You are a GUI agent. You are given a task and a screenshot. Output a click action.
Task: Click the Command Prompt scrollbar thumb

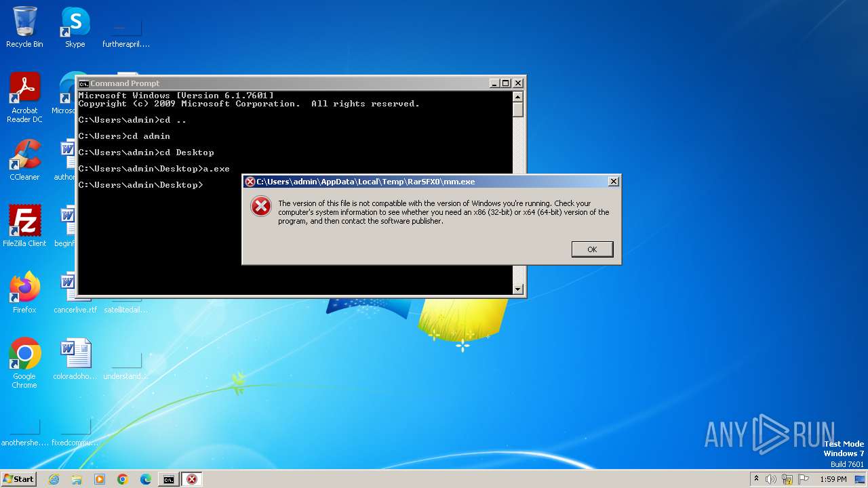(518, 110)
